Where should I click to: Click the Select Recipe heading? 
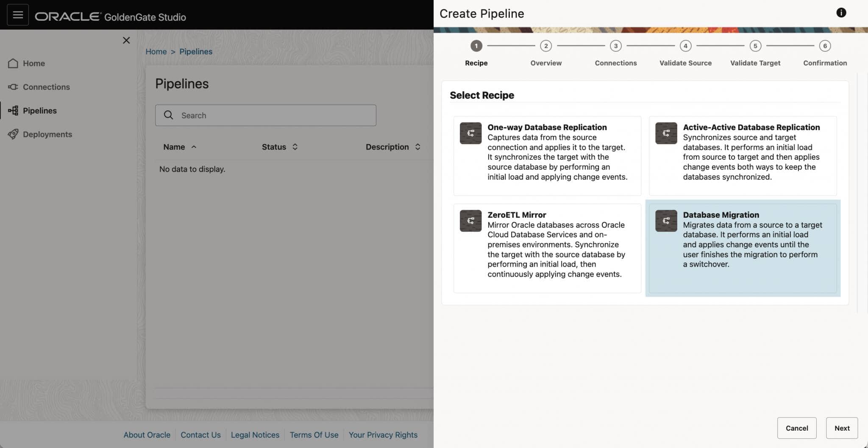click(482, 95)
